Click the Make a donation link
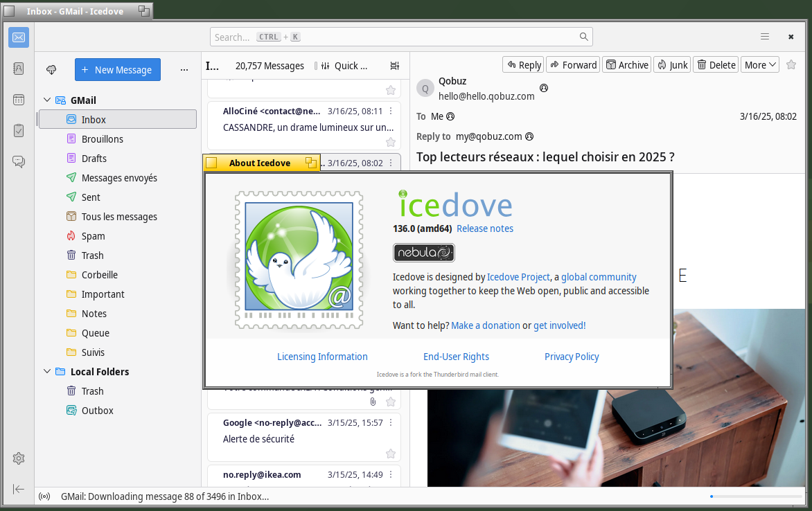The width and height of the screenshot is (812, 511). pos(485,325)
